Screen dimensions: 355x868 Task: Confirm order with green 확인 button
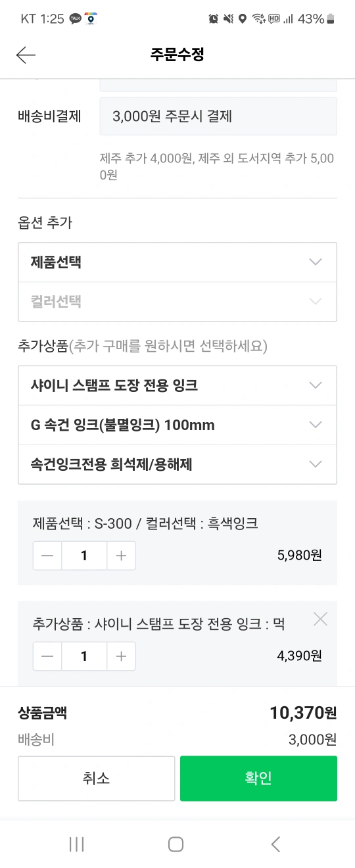pos(258,779)
